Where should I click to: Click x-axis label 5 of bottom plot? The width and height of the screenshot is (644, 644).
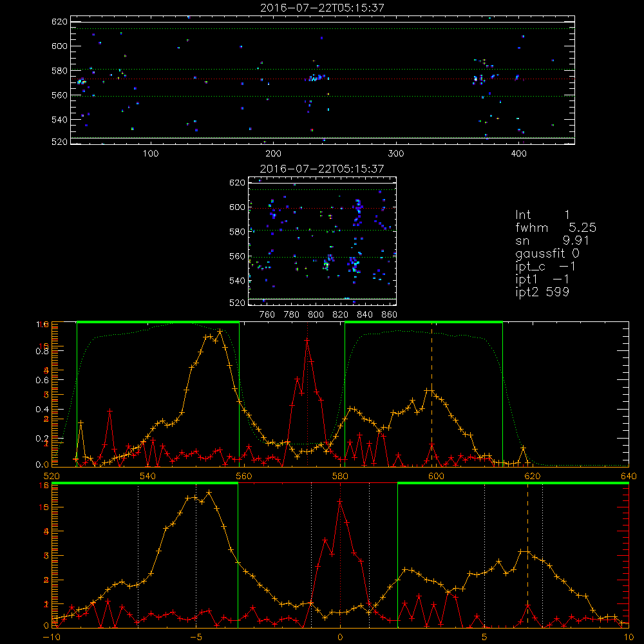click(484, 638)
